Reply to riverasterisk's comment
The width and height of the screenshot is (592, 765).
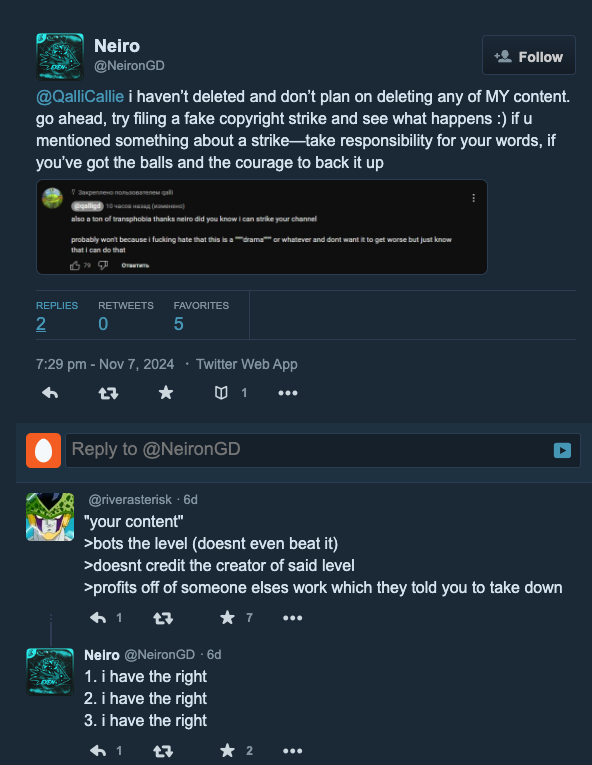[98, 618]
